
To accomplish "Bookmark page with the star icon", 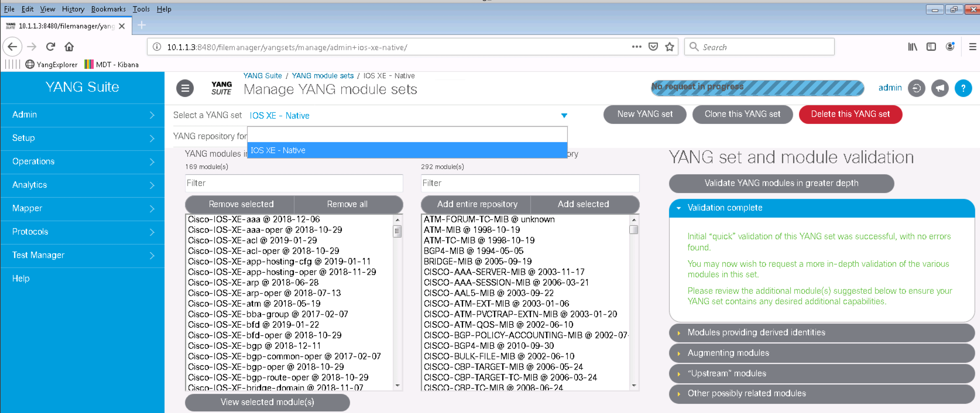I will [x=669, y=47].
